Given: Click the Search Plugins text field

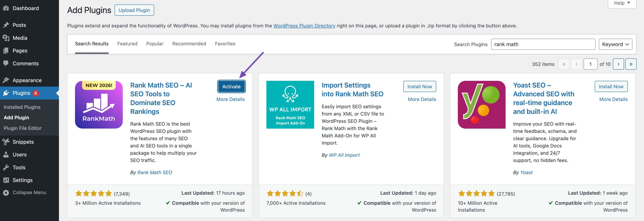Looking at the screenshot, I should (x=543, y=44).
